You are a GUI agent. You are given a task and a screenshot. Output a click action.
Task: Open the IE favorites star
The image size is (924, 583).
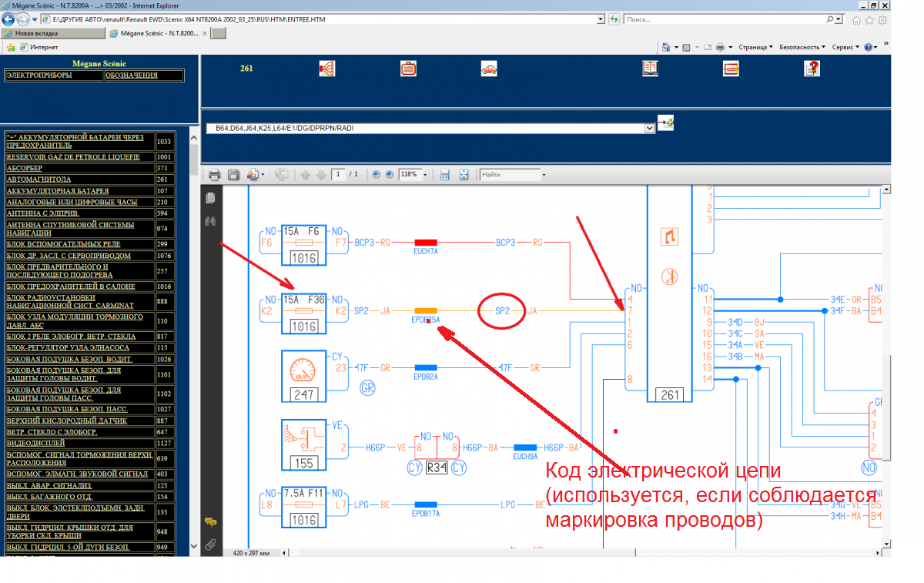tap(870, 19)
